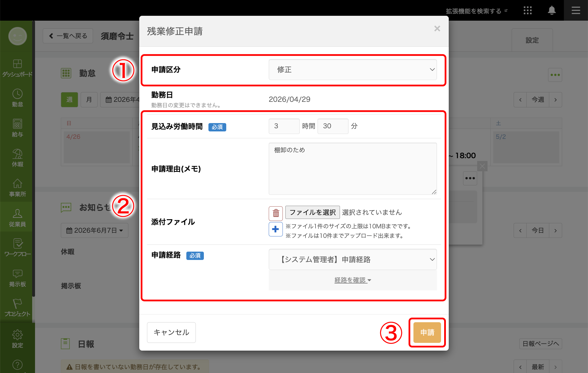Click the ファイルを選択 button
Viewport: 588px width, 373px height.
click(x=313, y=212)
